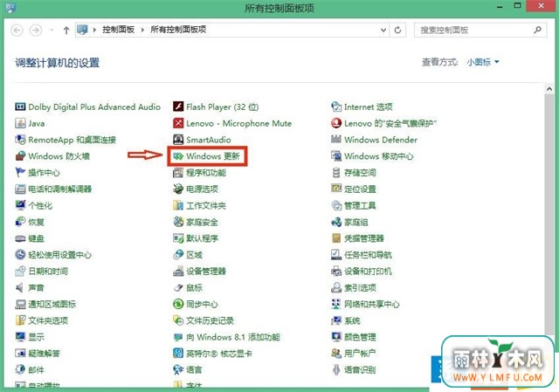
Task: Go back with the back arrow
Action: coord(17,31)
